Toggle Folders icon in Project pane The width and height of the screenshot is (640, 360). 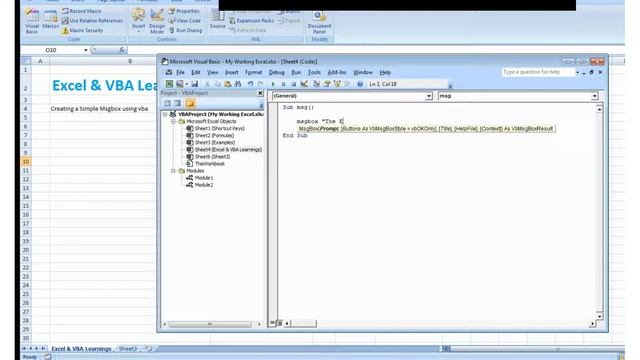click(x=189, y=103)
